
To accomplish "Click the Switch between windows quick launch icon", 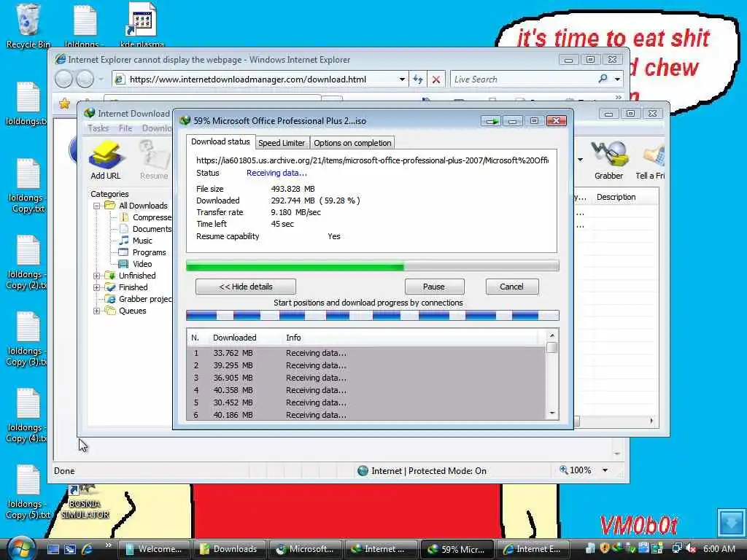I will point(70,549).
